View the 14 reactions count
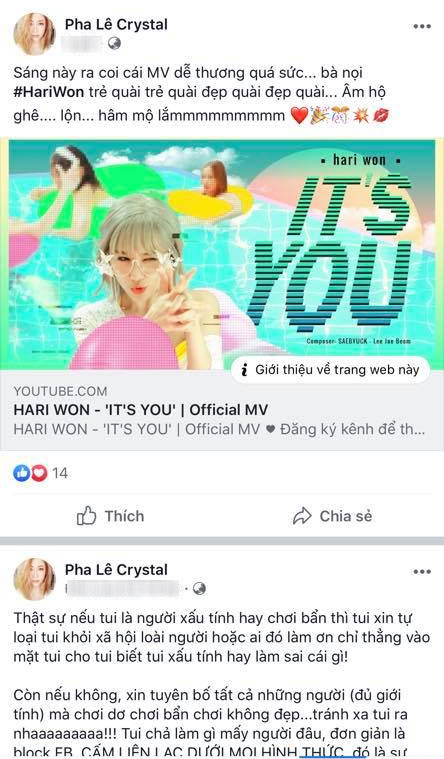This screenshot has height=759, width=444. pos(60,473)
